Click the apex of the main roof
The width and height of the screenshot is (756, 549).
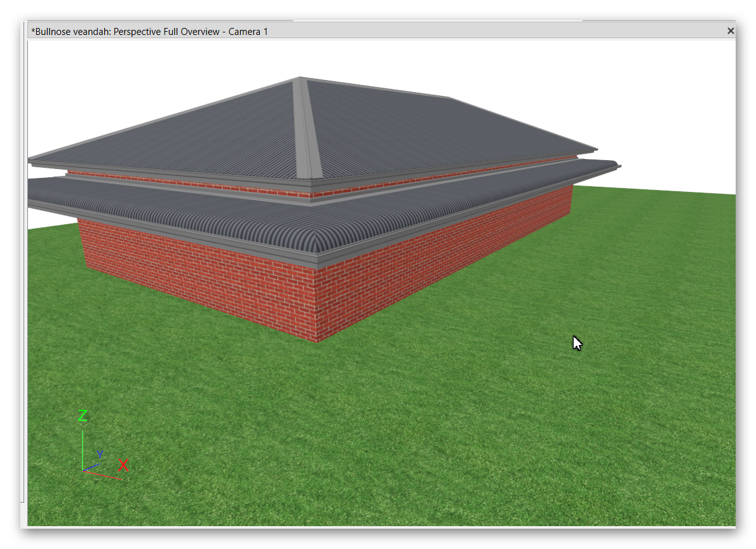299,79
